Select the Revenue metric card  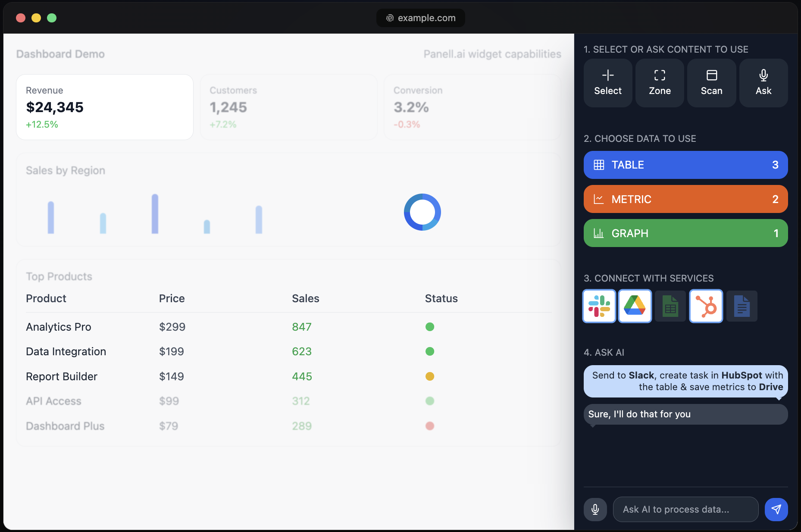(104, 107)
